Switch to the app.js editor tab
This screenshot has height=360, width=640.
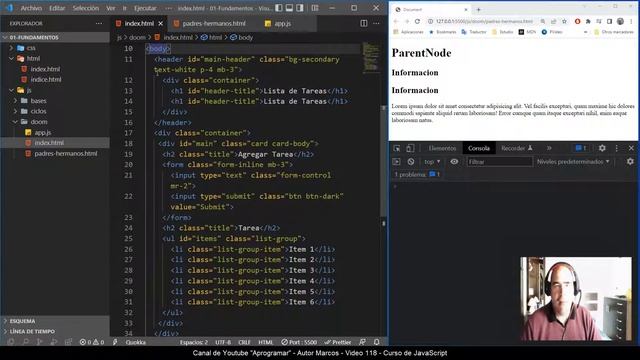[x=282, y=24]
